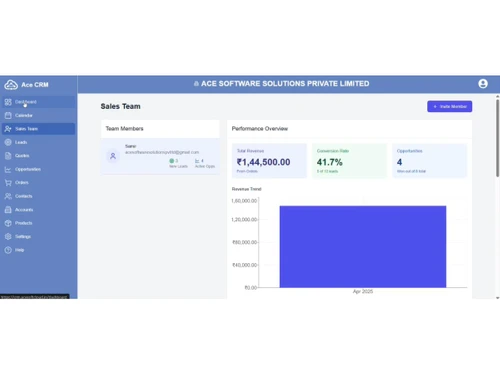Go to Contacts in the sidebar
The image size is (500, 375).
click(38, 196)
